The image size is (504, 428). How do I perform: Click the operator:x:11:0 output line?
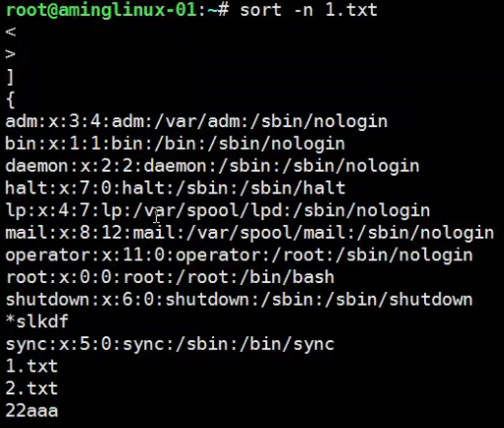pos(239,255)
